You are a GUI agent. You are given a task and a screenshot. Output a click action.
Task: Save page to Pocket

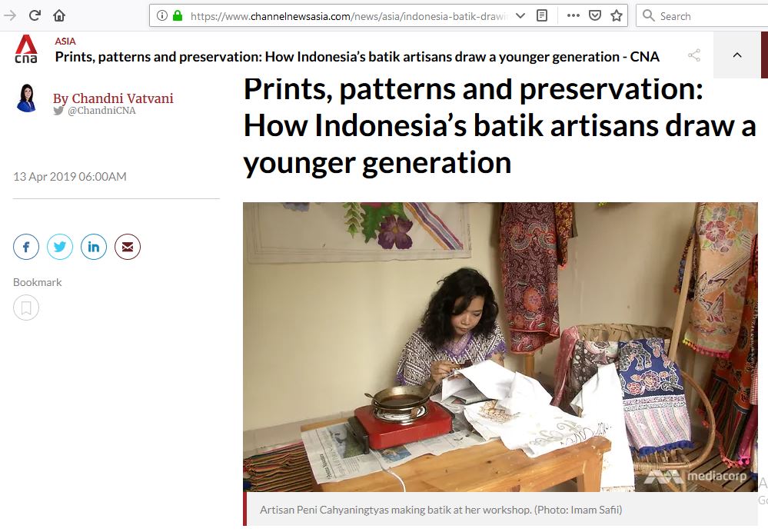click(x=594, y=15)
